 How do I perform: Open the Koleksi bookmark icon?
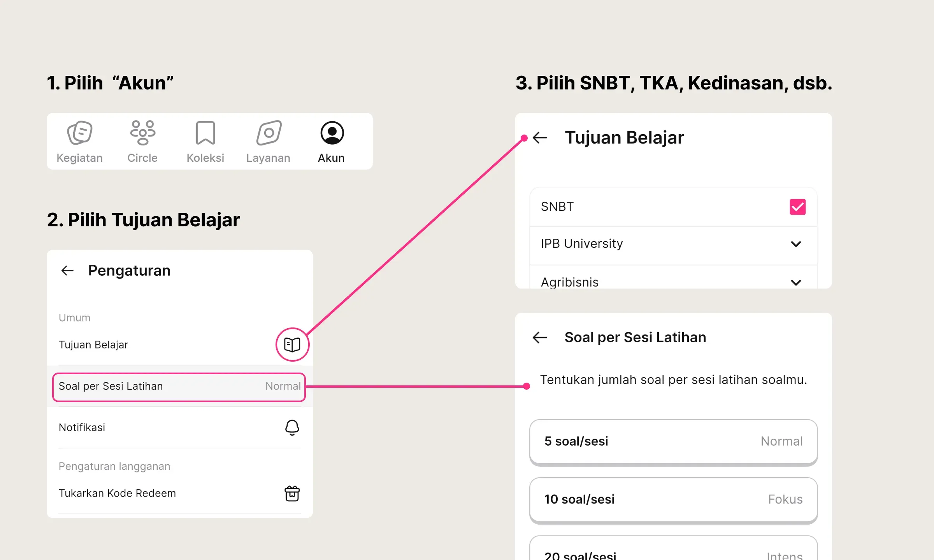coord(205,133)
